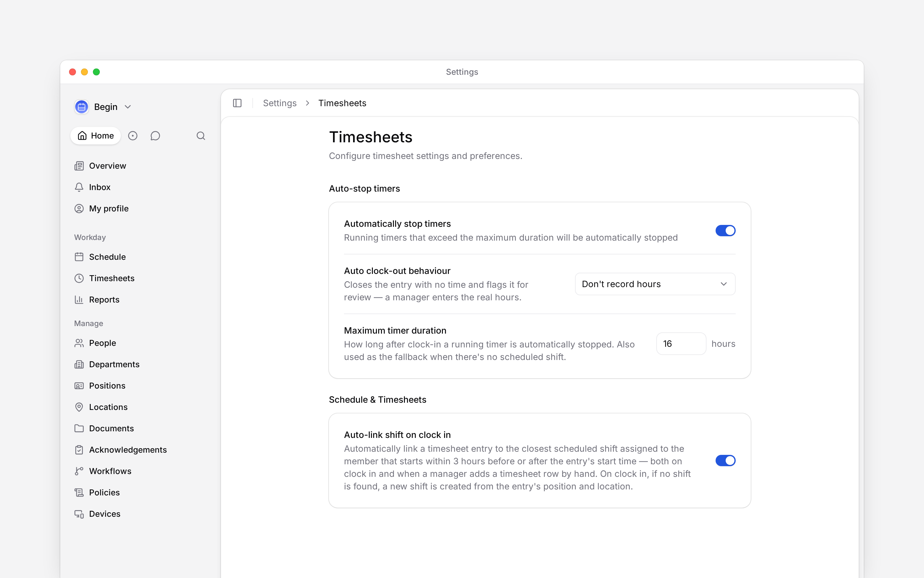Click the My profile avatar icon
This screenshot has width=924, height=578.
79,209
